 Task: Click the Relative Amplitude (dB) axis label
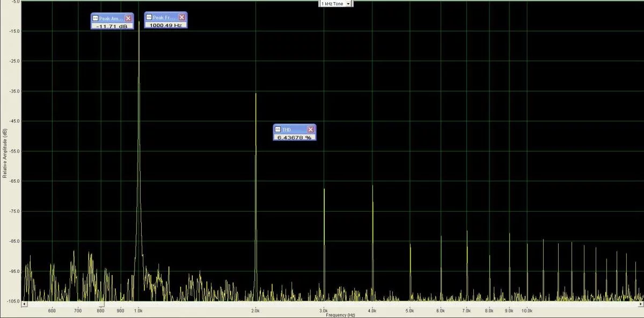coord(5,153)
